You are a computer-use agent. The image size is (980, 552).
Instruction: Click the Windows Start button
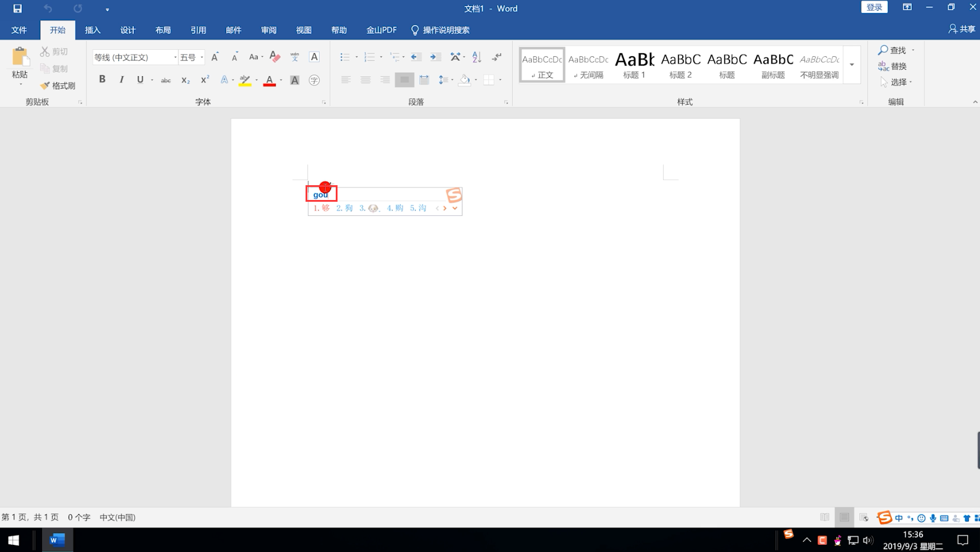pyautogui.click(x=13, y=540)
